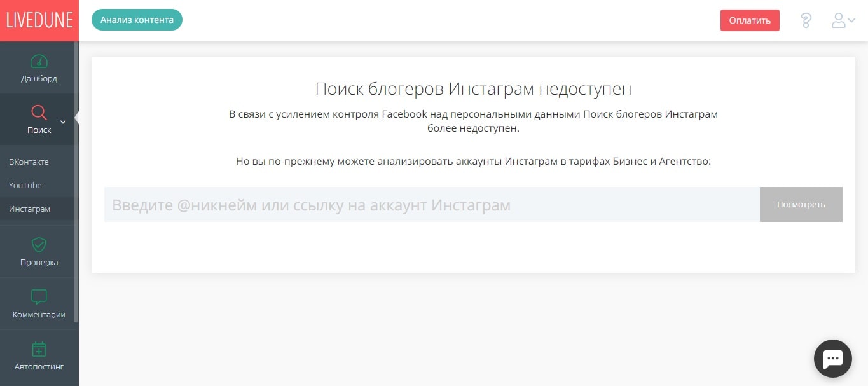Open the user profile menu
Viewport: 868px width, 386px height.
(843, 20)
